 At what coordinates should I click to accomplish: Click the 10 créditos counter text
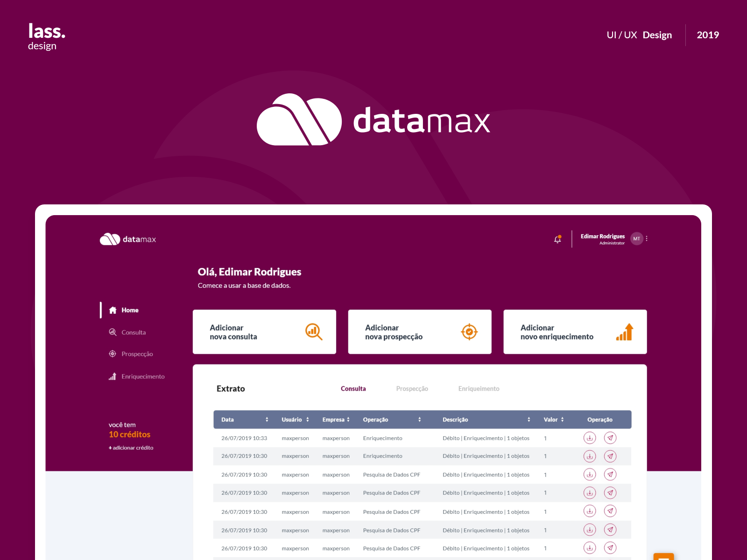tap(129, 434)
